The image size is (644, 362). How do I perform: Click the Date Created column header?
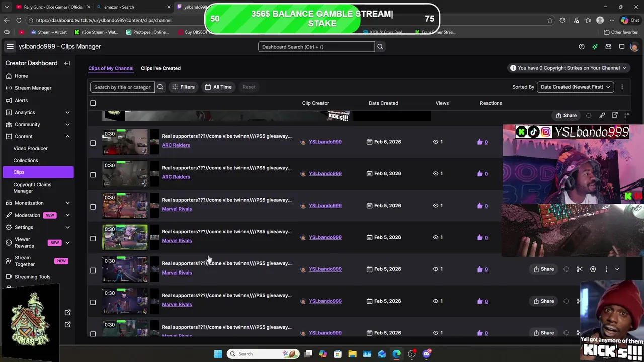click(383, 103)
